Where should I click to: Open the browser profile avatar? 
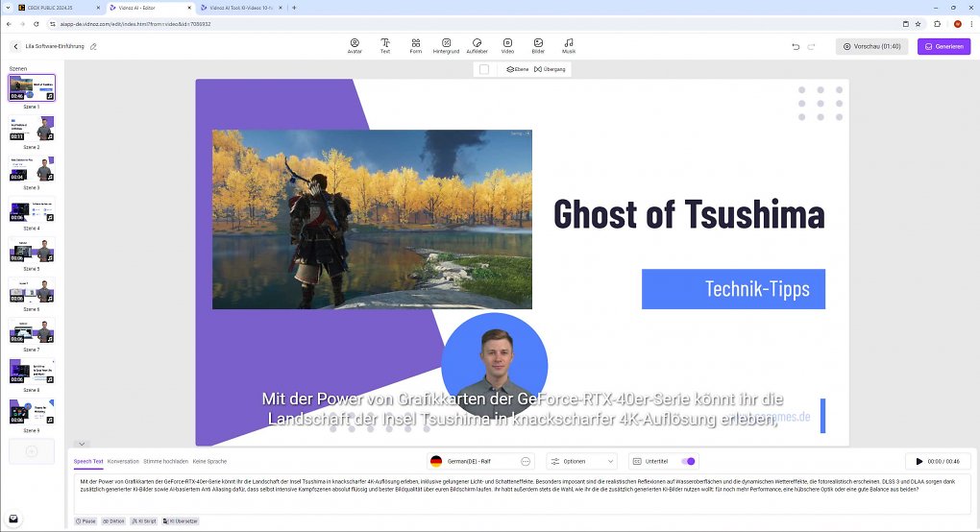pyautogui.click(x=957, y=24)
